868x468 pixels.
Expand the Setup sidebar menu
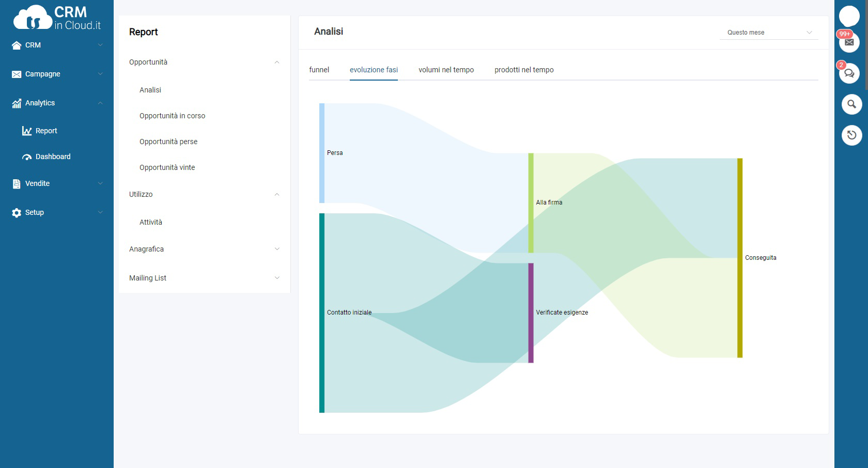coord(57,212)
